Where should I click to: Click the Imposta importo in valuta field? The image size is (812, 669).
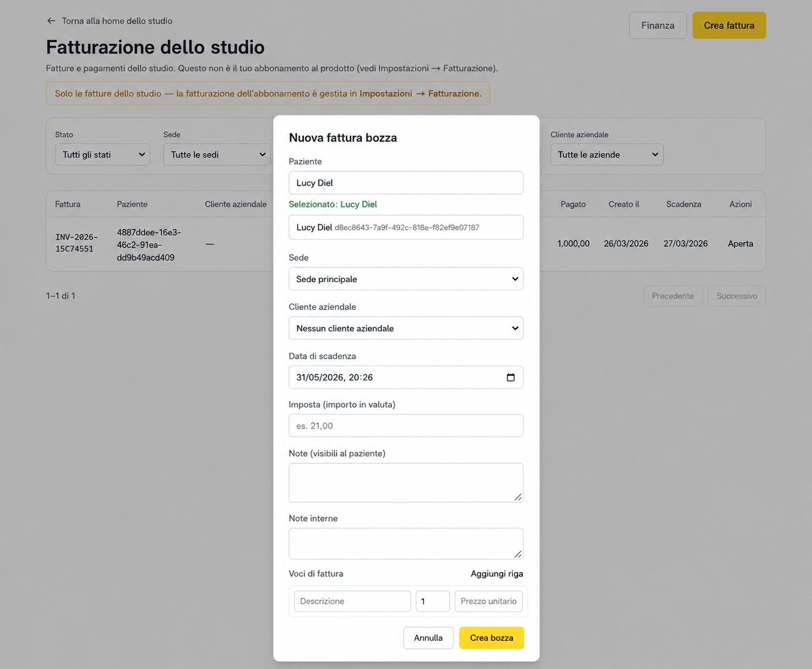coord(406,426)
